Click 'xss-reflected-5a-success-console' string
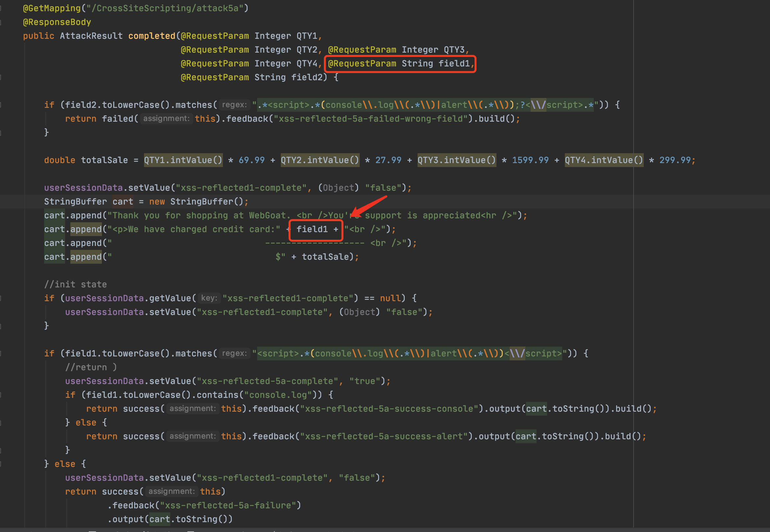The width and height of the screenshot is (770, 532). (389, 409)
